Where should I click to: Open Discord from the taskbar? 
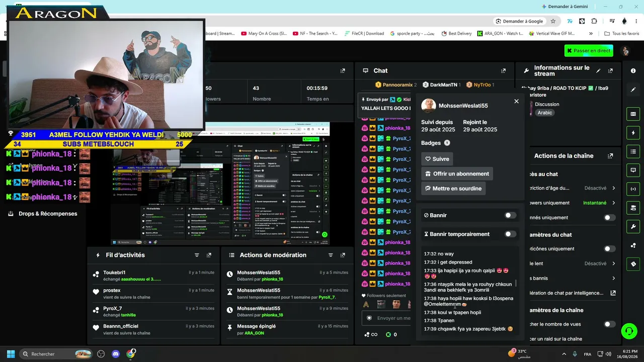pos(116,354)
